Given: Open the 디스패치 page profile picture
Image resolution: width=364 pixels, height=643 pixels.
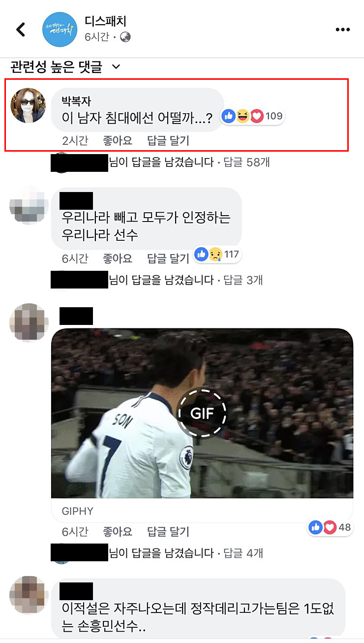Looking at the screenshot, I should (x=60, y=30).
